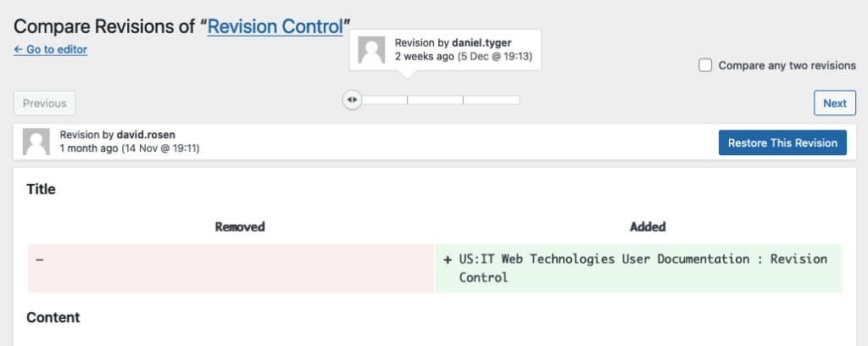Click the Content section heading
Viewport: 868px width, 346px height.
[x=53, y=317]
